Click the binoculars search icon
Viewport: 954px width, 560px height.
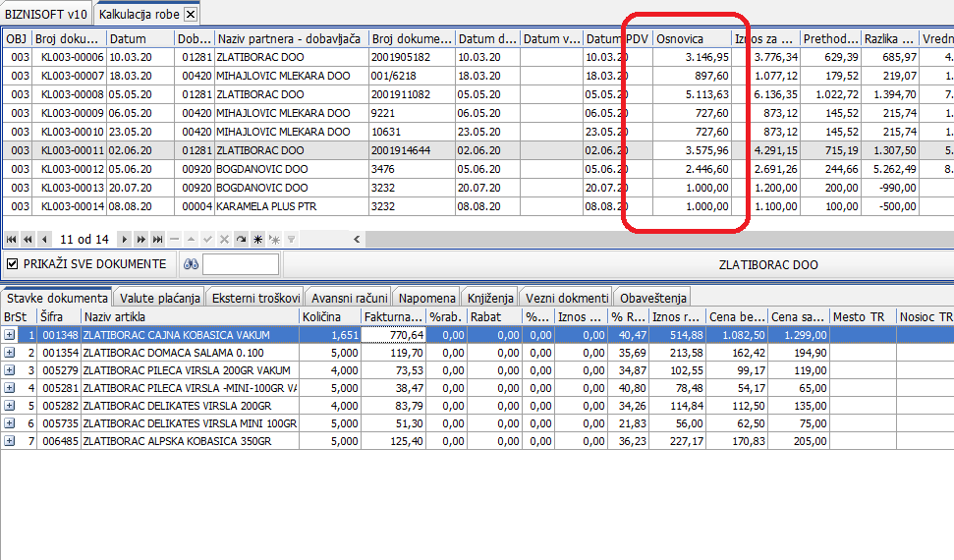[x=191, y=264]
